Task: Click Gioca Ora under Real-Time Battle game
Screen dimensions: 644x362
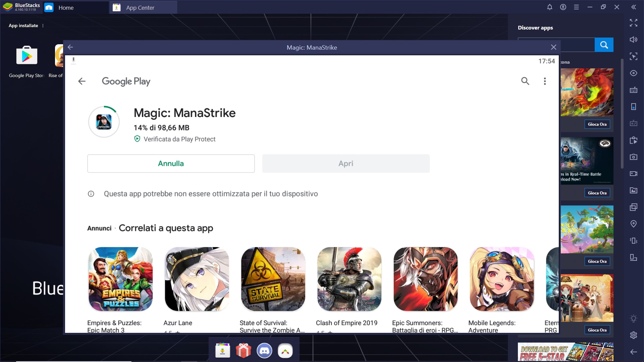Action: point(597,193)
